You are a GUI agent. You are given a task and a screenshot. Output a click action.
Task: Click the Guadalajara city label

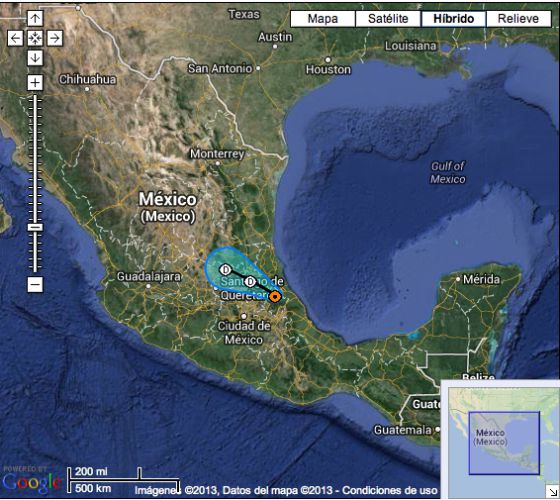point(149,276)
